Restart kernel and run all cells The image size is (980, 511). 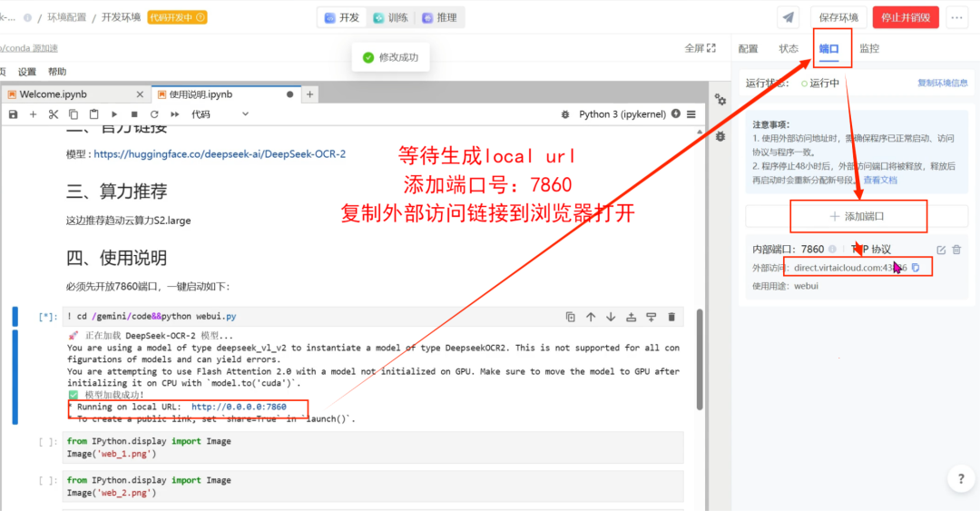(174, 114)
